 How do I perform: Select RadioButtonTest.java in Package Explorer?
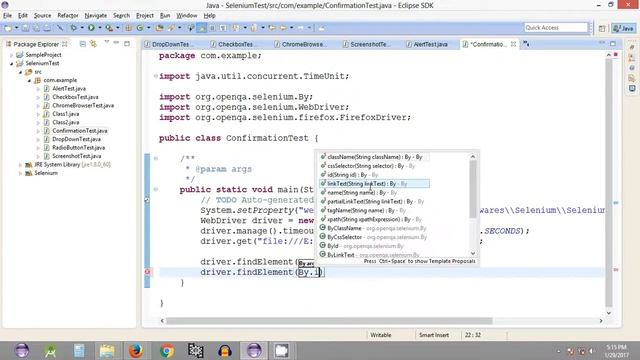[x=78, y=148]
